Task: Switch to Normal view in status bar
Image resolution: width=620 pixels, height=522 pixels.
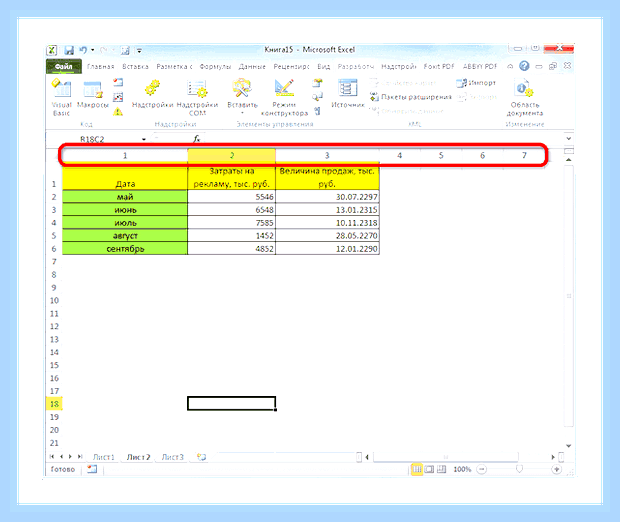Action: click(x=417, y=469)
